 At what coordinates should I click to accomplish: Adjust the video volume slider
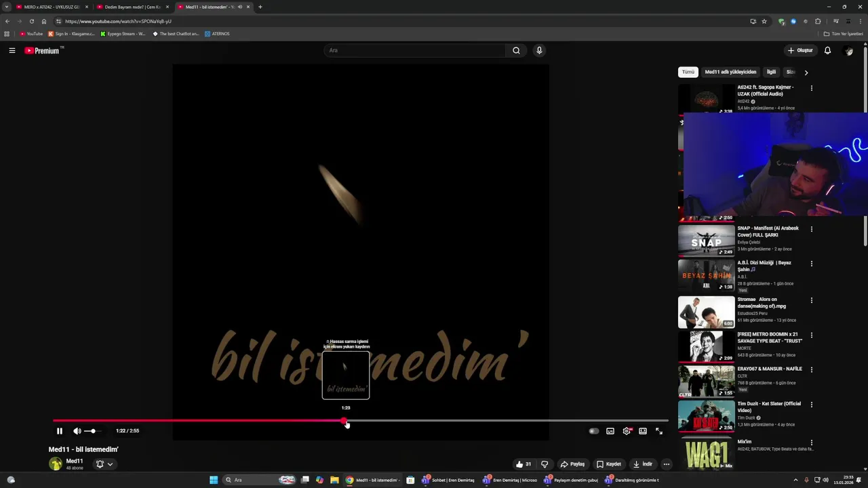pyautogui.click(x=92, y=431)
